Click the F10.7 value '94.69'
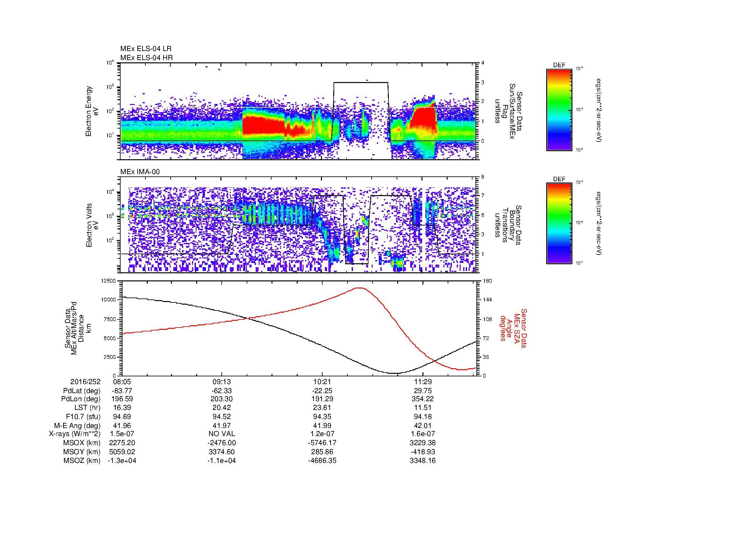Image resolution: width=756 pixels, height=534 pixels. pyautogui.click(x=122, y=416)
